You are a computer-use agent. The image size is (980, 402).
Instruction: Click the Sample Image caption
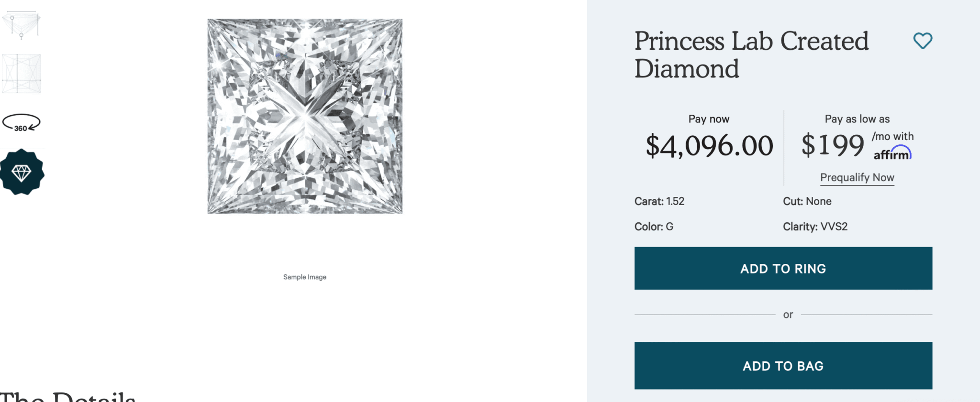point(304,276)
